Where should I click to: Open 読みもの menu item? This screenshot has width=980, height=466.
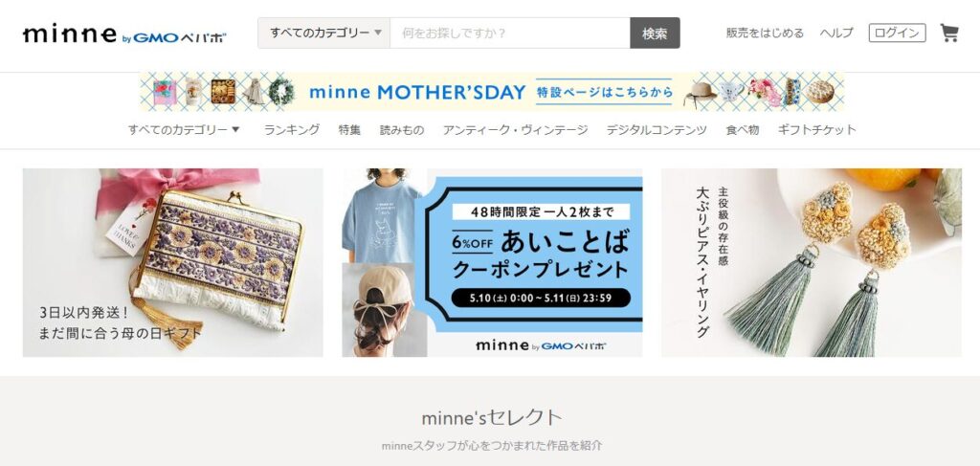pos(402,130)
